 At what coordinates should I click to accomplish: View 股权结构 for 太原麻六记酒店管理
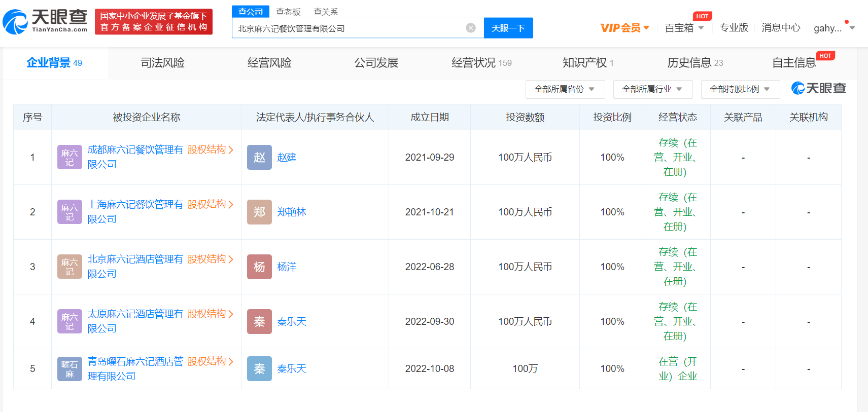[x=210, y=314]
